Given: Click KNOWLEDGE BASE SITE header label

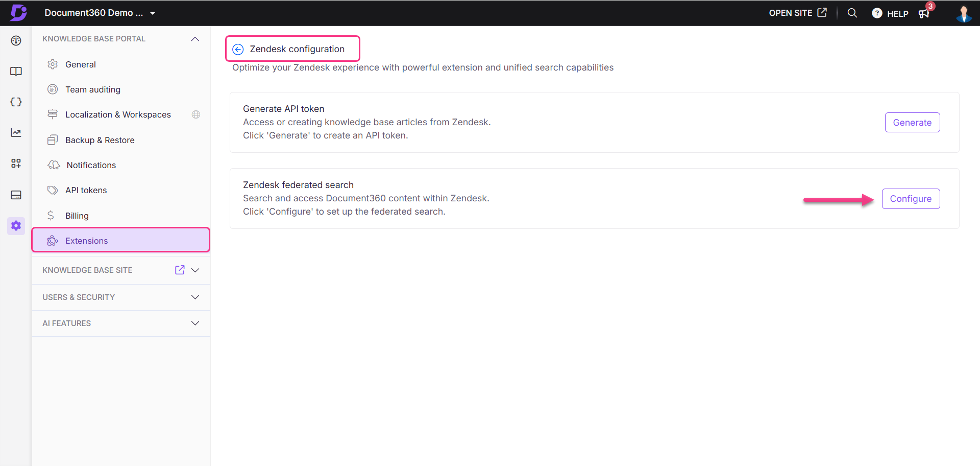Looking at the screenshot, I should coord(87,270).
